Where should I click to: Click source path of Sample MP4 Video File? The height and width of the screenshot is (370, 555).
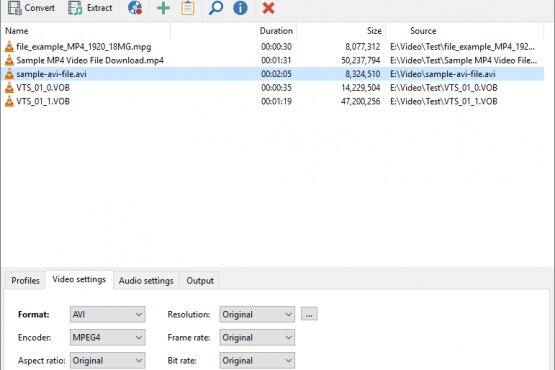pyautogui.click(x=463, y=60)
